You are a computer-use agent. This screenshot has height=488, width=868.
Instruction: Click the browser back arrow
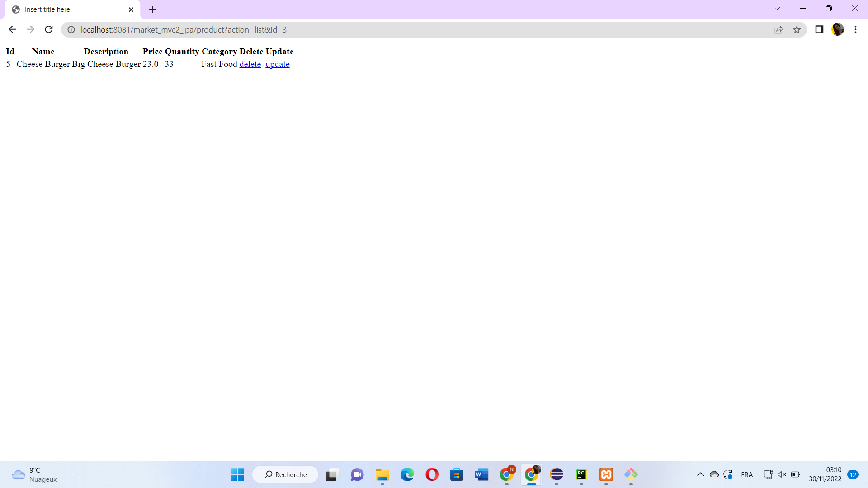(12, 29)
